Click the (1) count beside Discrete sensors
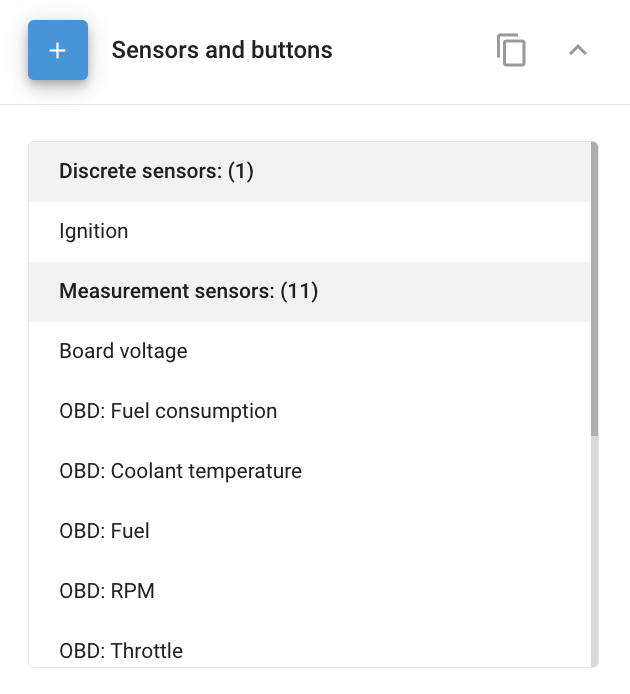This screenshot has width=630, height=694. pos(241,172)
